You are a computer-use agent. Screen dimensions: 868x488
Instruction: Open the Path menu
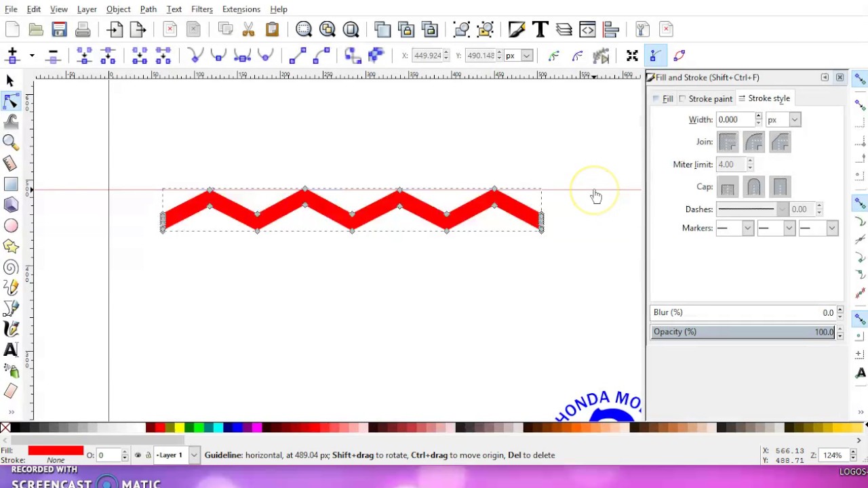tap(148, 9)
